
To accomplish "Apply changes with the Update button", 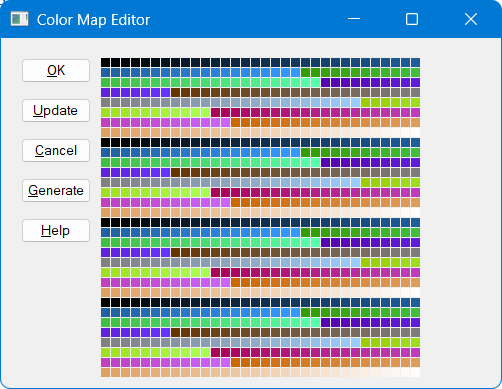I will (x=56, y=110).
